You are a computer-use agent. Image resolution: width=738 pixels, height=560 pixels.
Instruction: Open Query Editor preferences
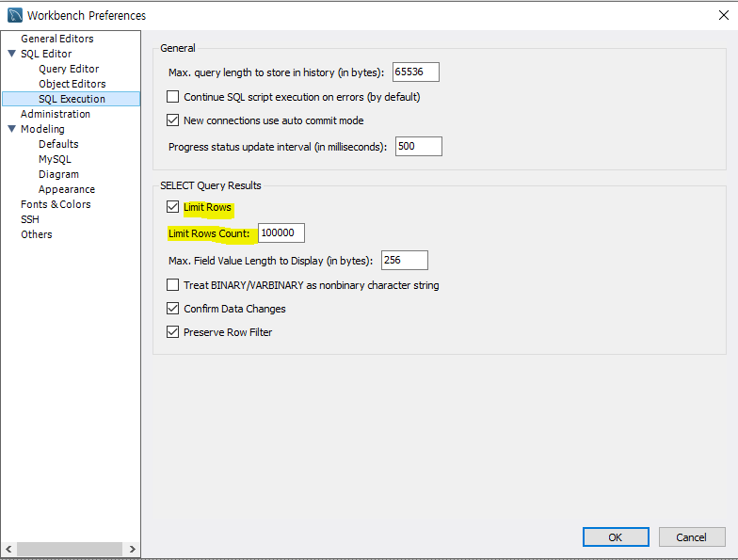tap(69, 69)
